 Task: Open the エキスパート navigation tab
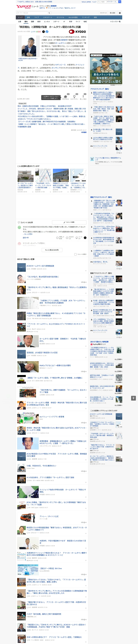(x=48, y=17)
